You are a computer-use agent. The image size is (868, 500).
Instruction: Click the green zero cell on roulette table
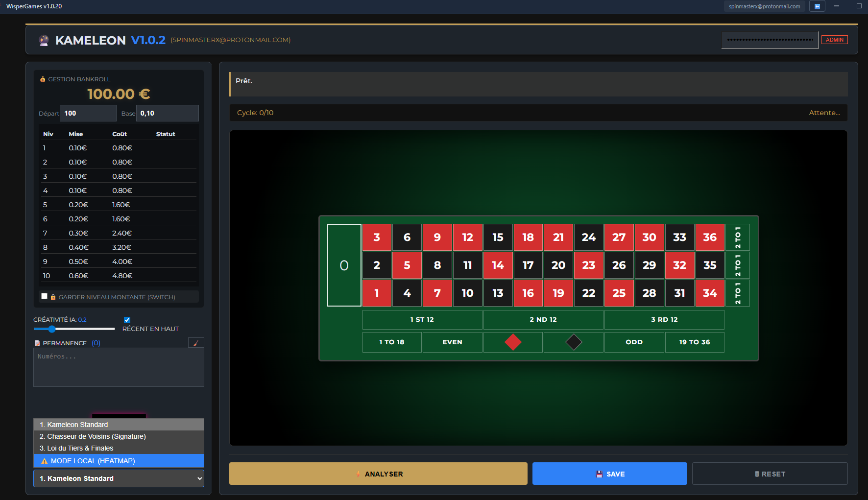[344, 265]
